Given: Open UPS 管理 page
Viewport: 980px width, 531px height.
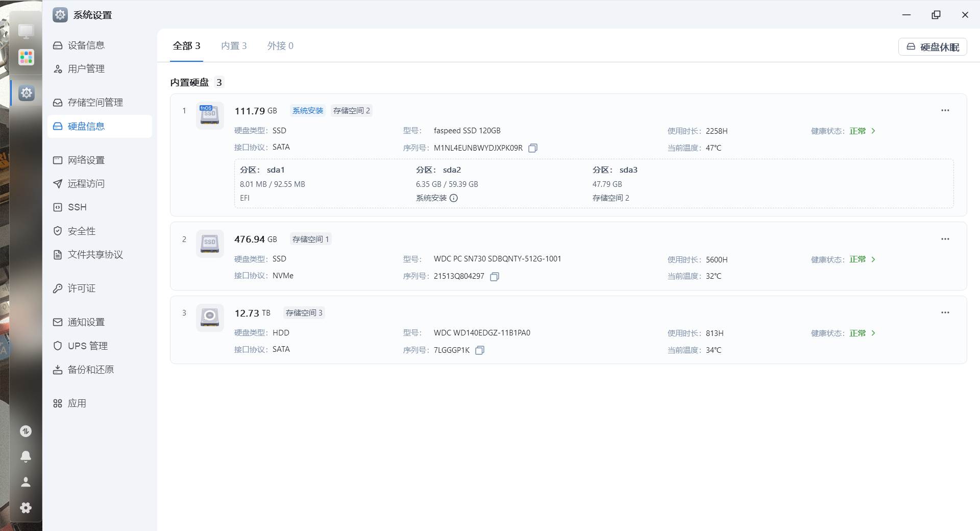Looking at the screenshot, I should coord(100,346).
